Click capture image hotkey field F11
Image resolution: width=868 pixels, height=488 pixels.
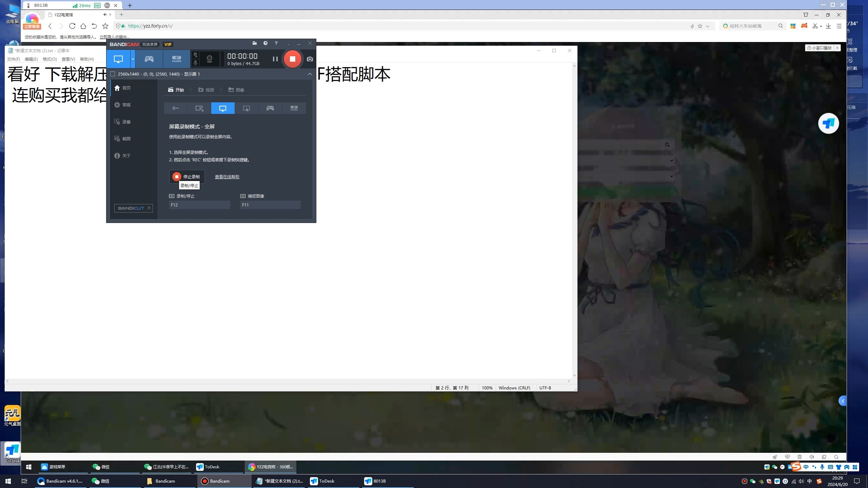[270, 205]
